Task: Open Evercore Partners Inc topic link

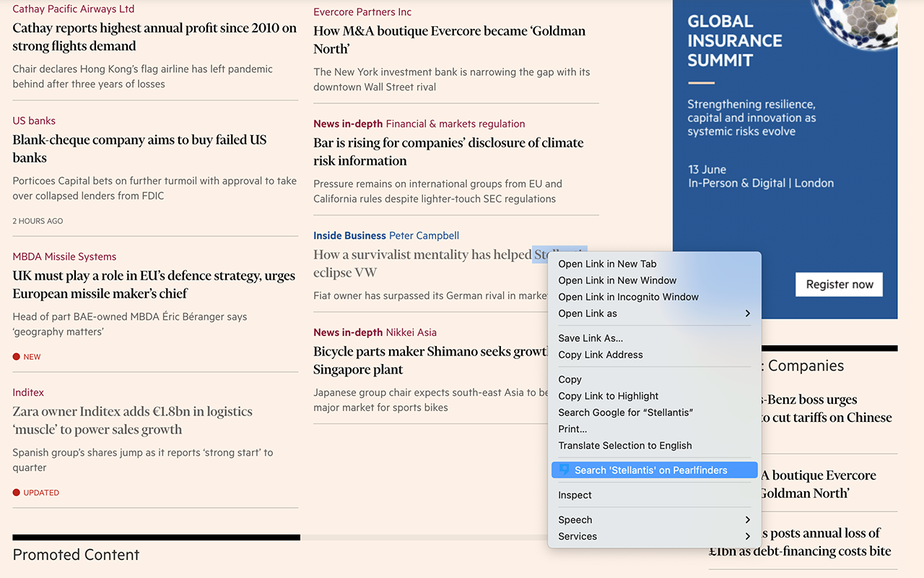Action: (x=362, y=12)
